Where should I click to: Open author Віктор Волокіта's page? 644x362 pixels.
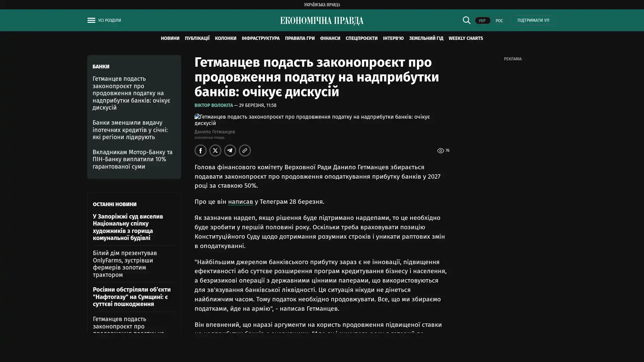pyautogui.click(x=214, y=106)
